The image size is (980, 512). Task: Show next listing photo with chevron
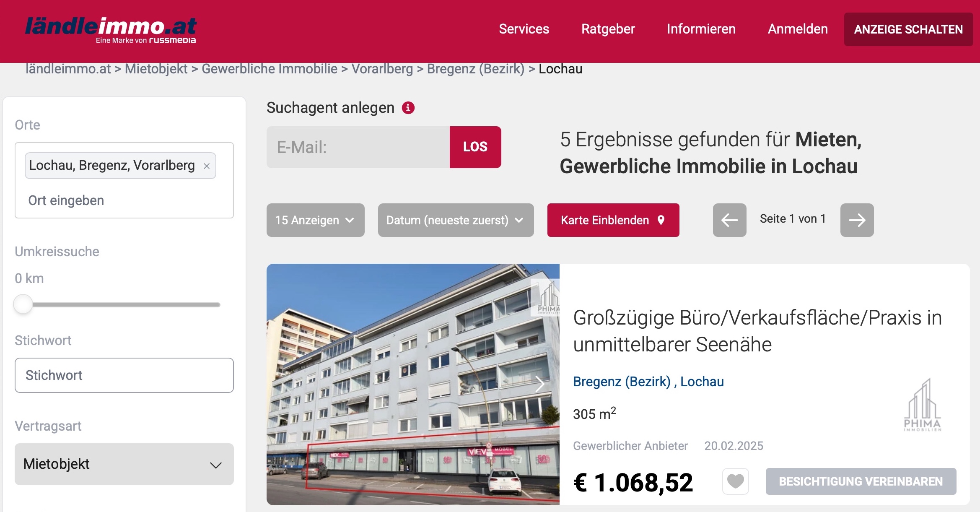coord(540,384)
